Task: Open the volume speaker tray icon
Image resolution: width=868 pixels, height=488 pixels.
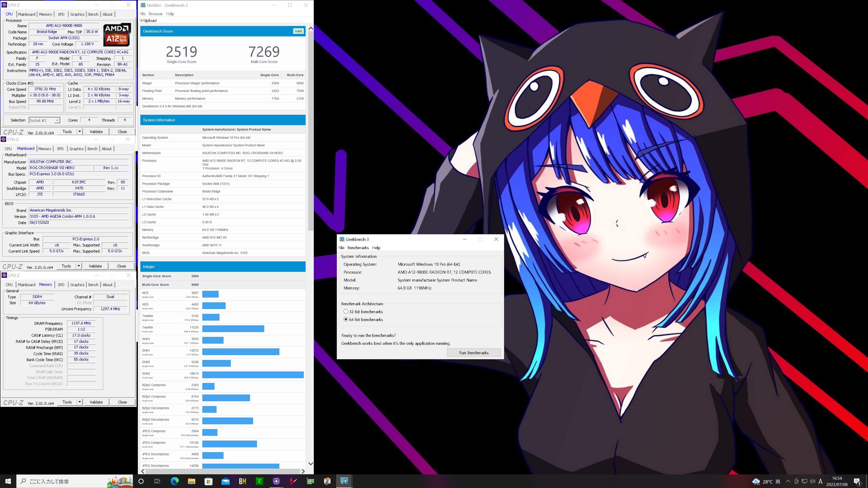Action: pyautogui.click(x=812, y=481)
